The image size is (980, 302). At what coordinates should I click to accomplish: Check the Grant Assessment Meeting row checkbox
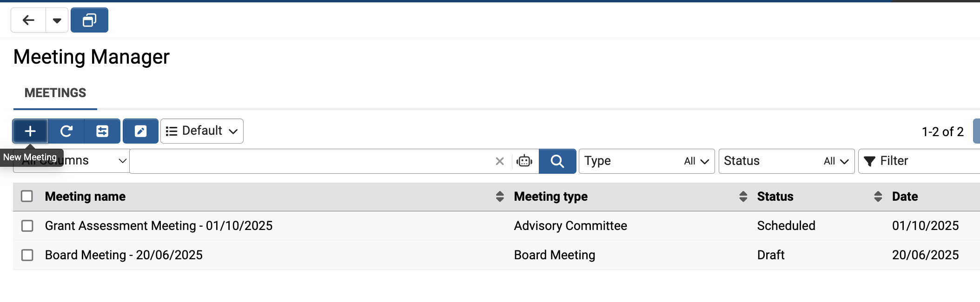27,226
